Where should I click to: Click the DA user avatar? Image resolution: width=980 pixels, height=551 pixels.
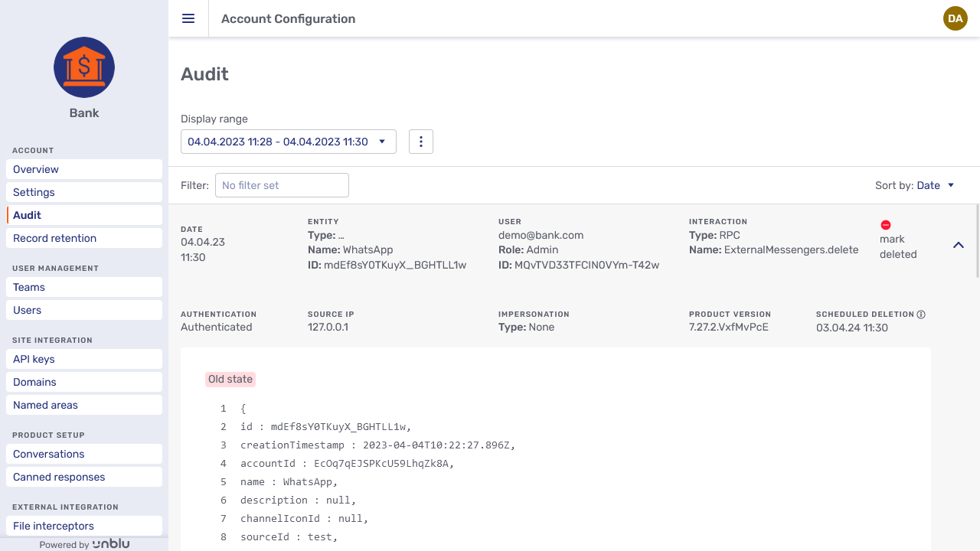click(955, 18)
